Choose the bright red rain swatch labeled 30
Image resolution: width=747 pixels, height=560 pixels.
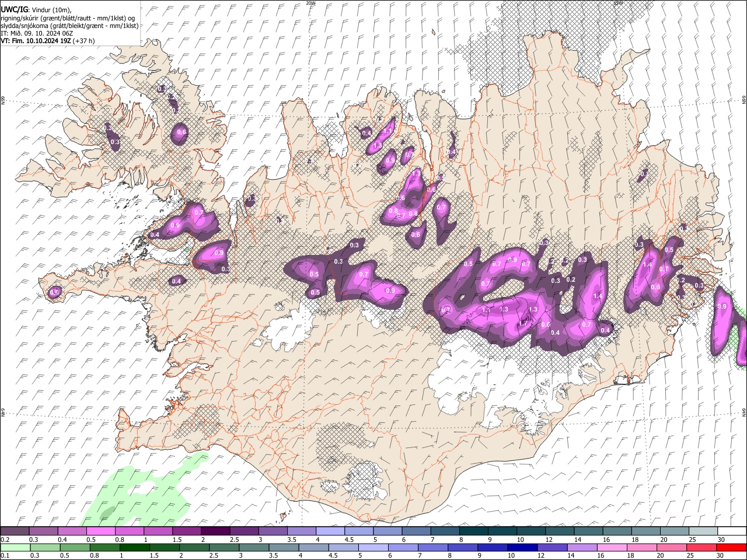click(732, 548)
